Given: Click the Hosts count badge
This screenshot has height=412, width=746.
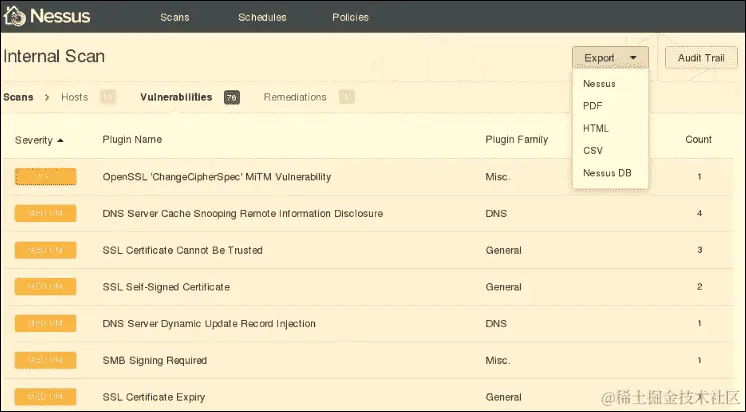Looking at the screenshot, I should tap(108, 97).
